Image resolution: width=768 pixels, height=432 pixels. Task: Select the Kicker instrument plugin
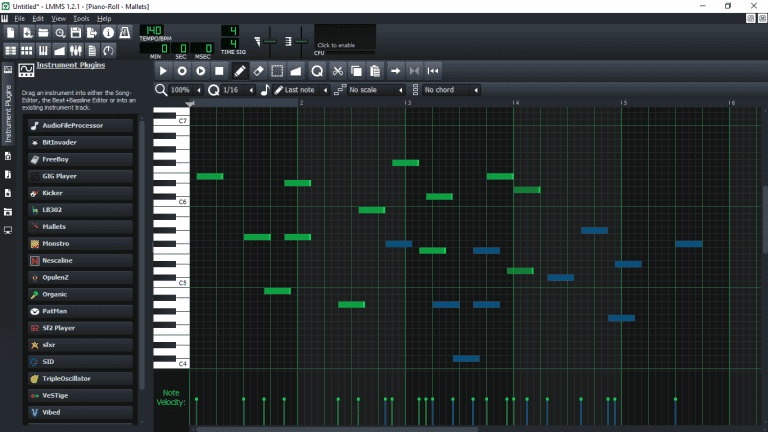pos(81,192)
